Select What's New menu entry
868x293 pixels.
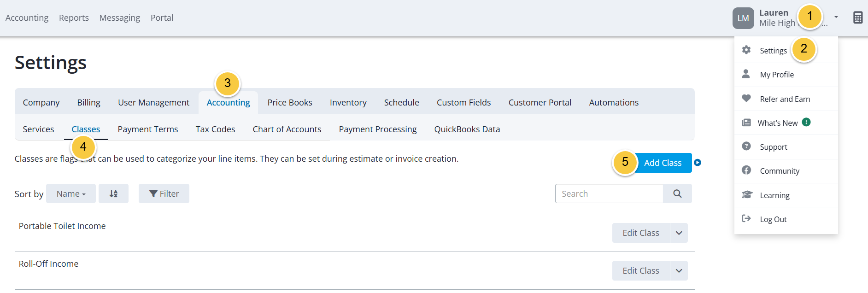[786, 123]
